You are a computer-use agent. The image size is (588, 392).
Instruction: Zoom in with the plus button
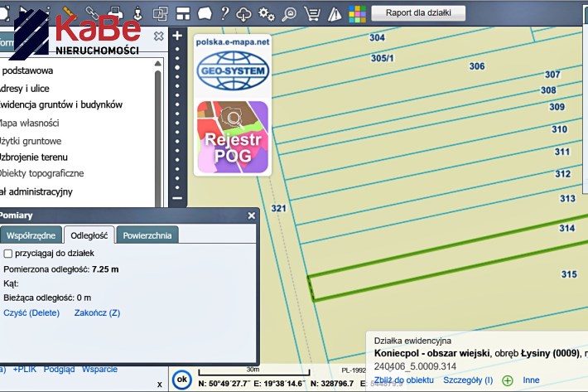(176, 36)
